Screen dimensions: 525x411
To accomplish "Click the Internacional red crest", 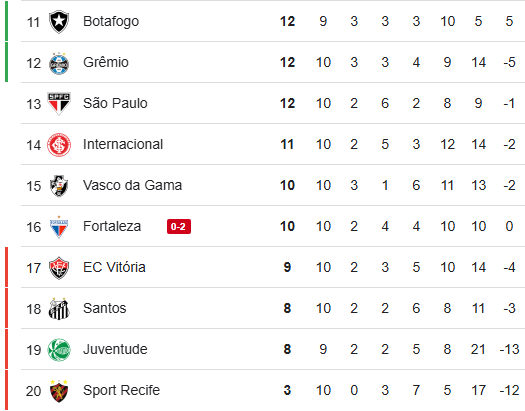I will pyautogui.click(x=59, y=145).
